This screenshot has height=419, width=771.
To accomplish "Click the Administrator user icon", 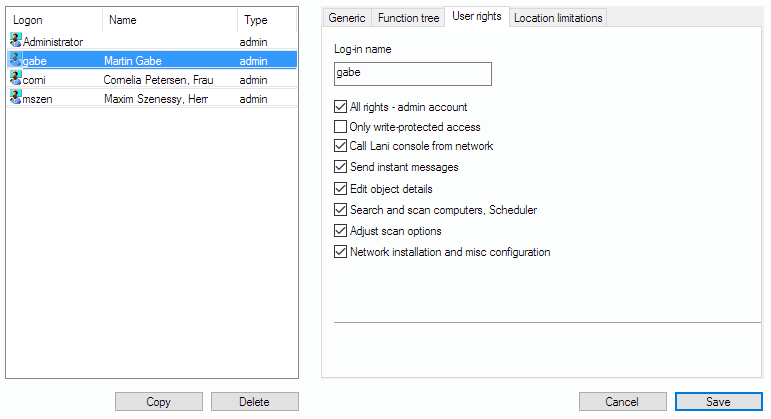I will 15,41.
